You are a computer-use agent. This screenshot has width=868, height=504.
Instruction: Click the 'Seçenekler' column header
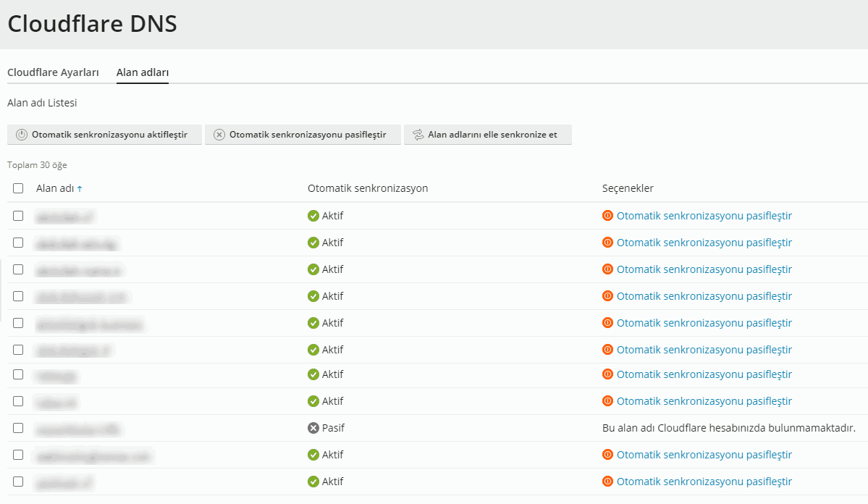point(628,188)
